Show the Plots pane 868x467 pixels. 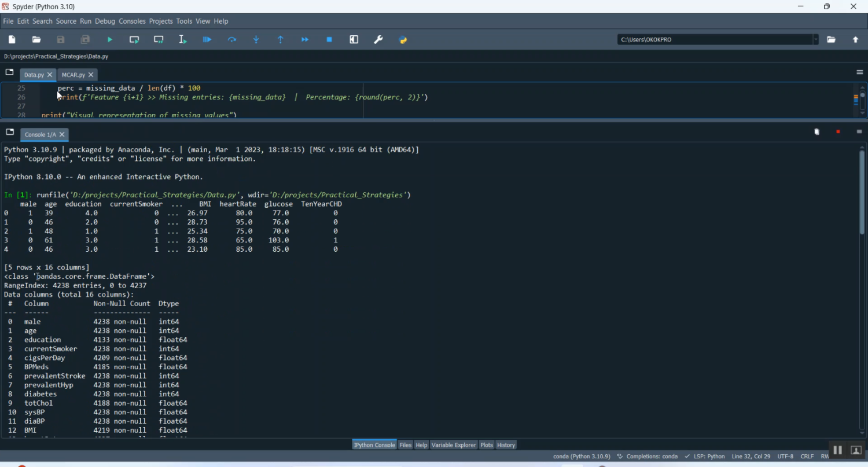(487, 445)
